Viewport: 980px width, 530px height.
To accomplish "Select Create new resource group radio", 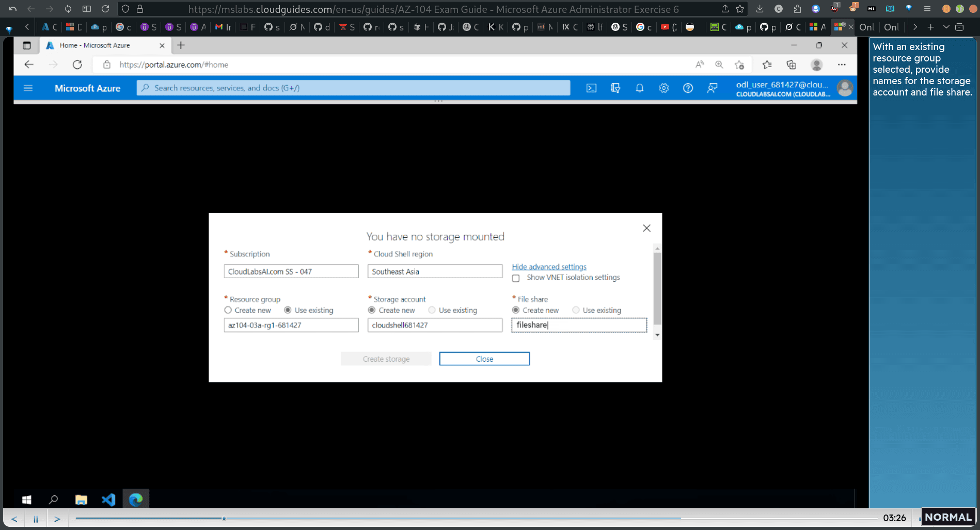I will 228,310.
